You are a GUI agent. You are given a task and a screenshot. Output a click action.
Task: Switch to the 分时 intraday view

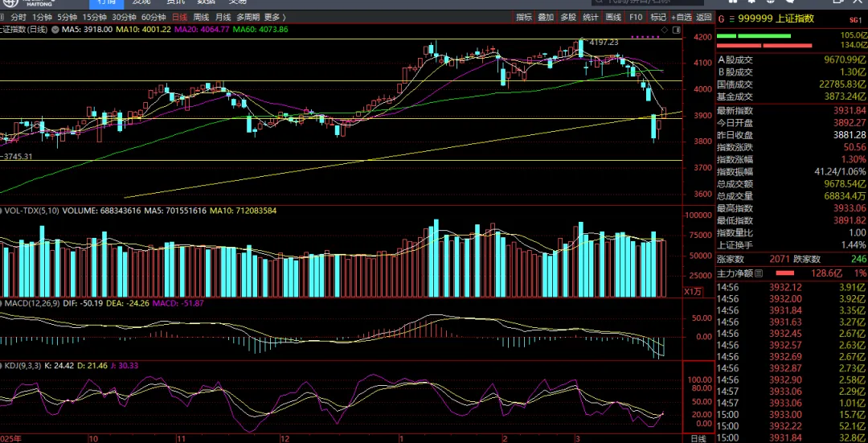point(18,17)
